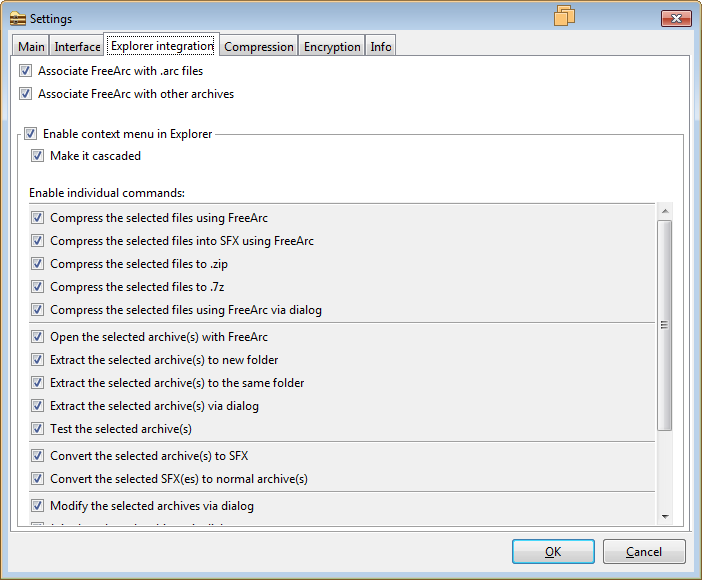Screen dimensions: 702x580
Task: Toggle Compress the selected files to .zip
Action: click(37, 264)
